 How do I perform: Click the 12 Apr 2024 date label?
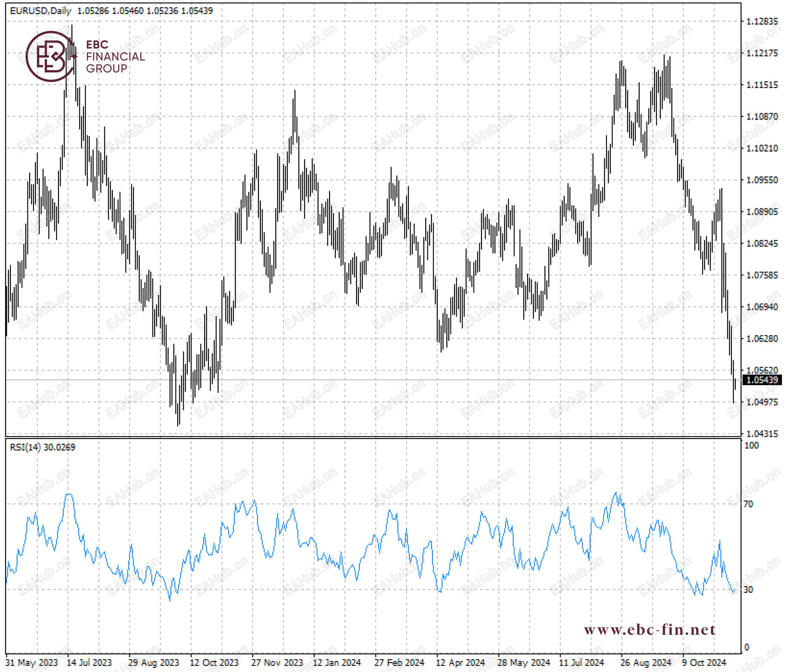[x=460, y=662]
